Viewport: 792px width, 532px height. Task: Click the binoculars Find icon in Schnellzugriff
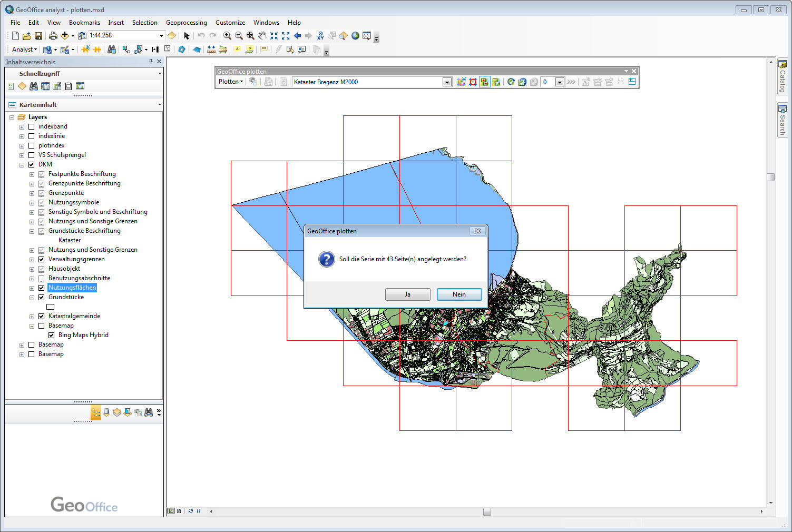pyautogui.click(x=34, y=86)
